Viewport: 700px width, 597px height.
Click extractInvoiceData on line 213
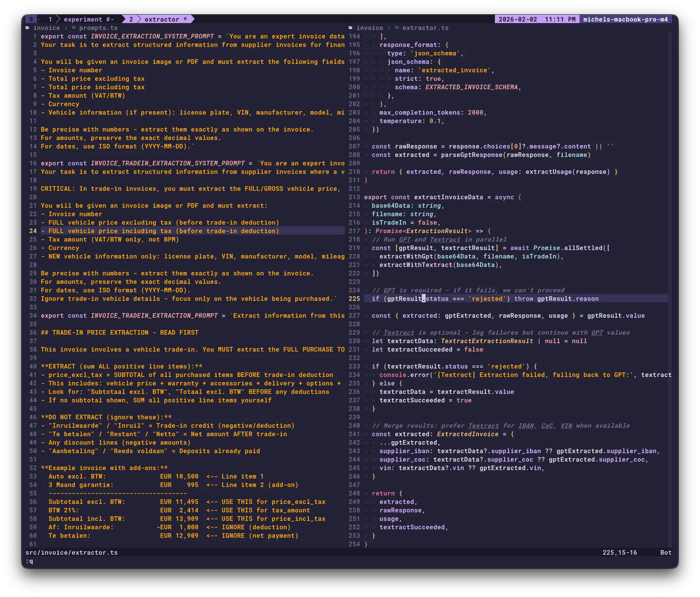click(x=449, y=197)
